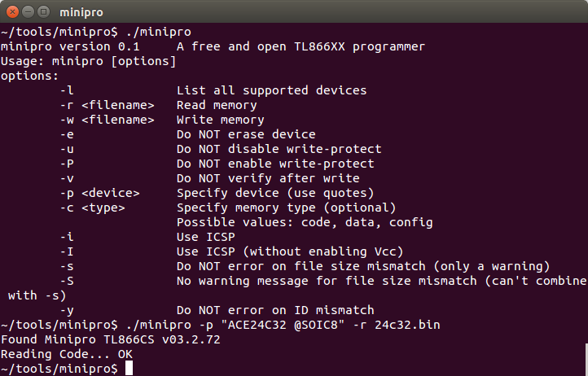
Task: Close the minipro terminal window
Action: pos(11,11)
